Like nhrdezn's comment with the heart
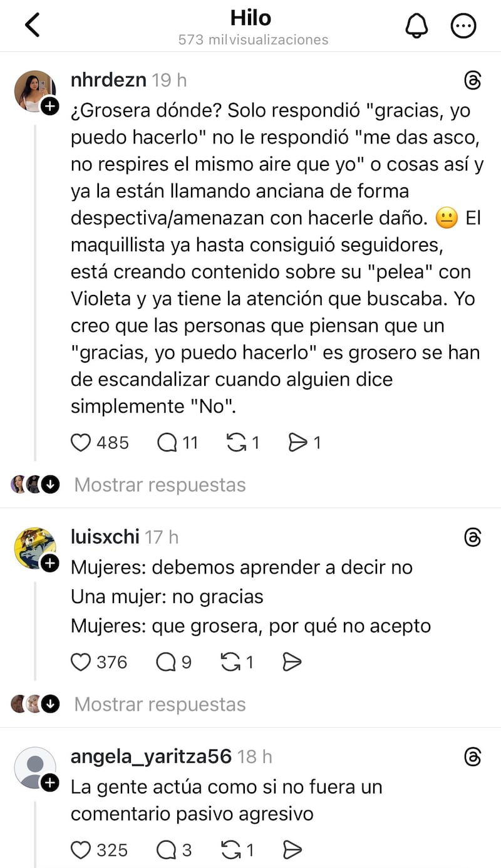 81,443
